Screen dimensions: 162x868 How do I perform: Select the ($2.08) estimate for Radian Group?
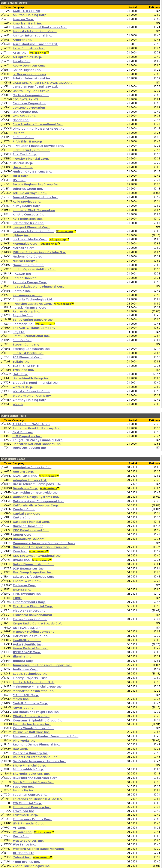click(156, 311)
